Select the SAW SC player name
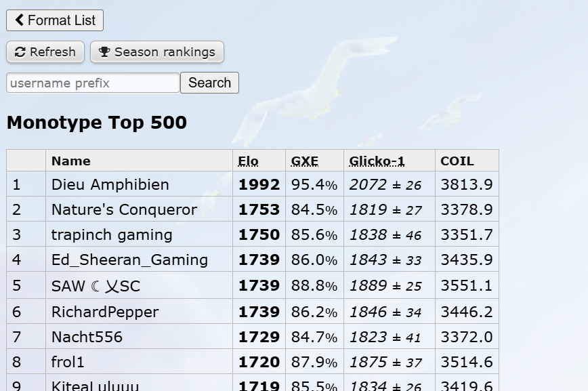 click(x=96, y=286)
